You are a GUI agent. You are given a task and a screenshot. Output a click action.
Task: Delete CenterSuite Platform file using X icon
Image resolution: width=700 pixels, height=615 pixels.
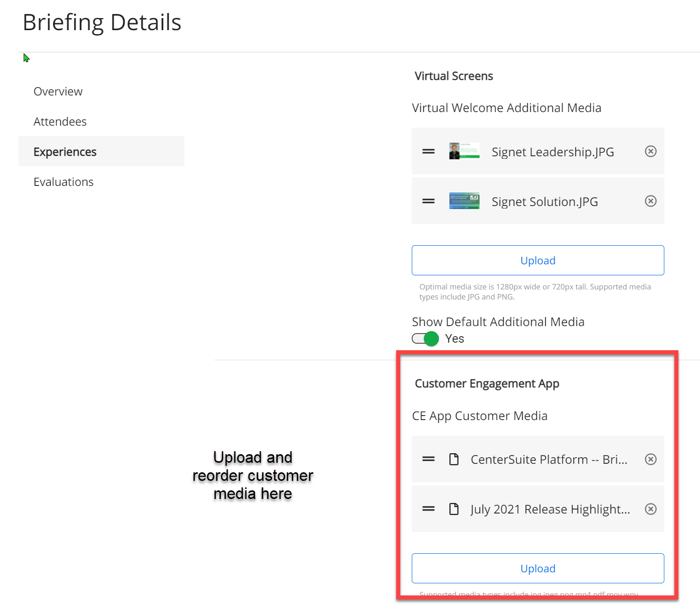click(x=650, y=459)
